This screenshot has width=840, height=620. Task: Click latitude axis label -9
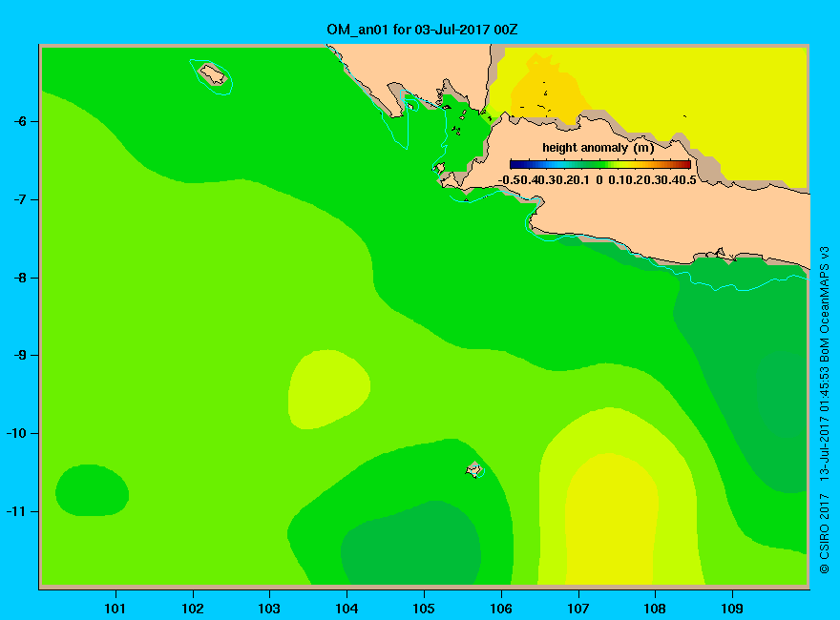(20, 356)
